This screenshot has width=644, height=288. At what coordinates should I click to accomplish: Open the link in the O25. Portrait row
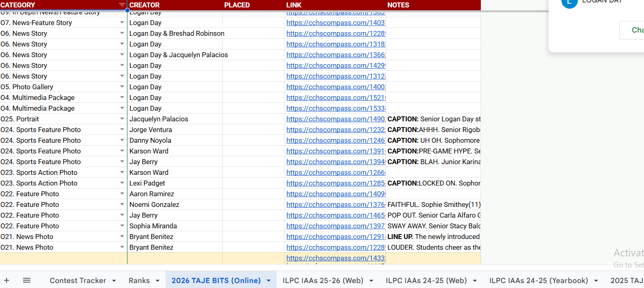335,119
